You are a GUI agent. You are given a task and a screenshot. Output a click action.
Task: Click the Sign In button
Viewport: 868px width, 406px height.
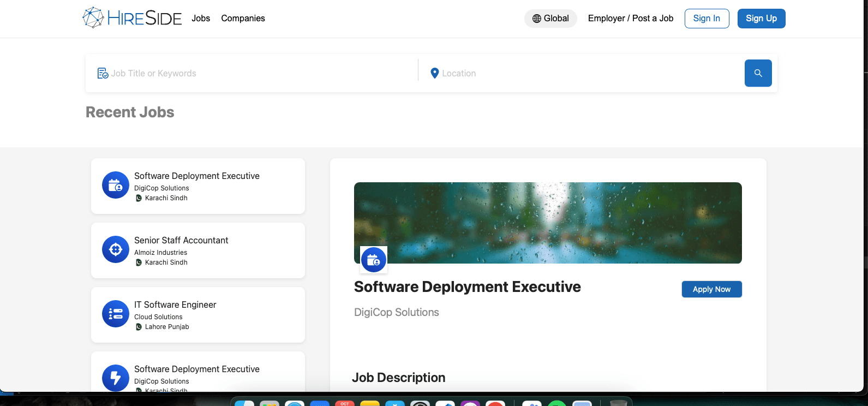[707, 19]
